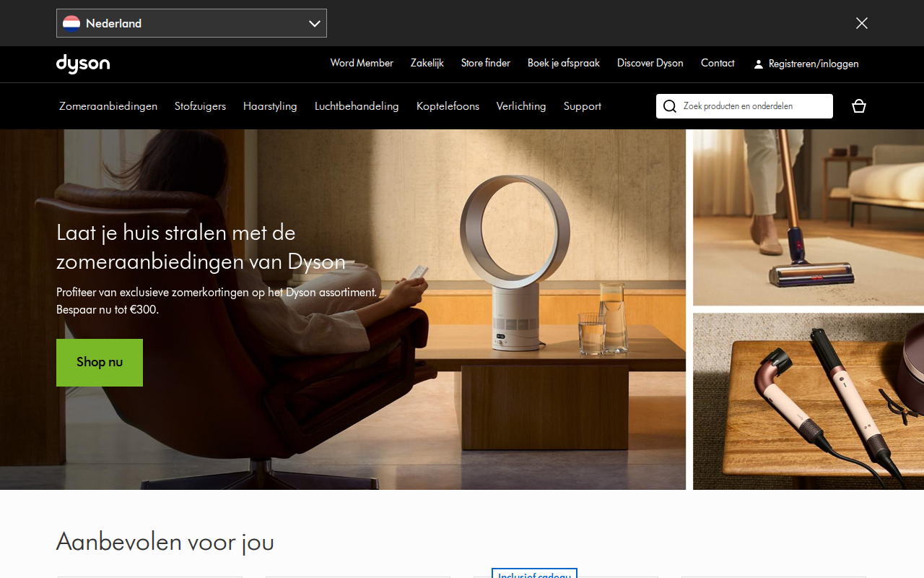This screenshot has height=578, width=924.
Task: Click Boek je afspraak link
Action: click(x=564, y=64)
